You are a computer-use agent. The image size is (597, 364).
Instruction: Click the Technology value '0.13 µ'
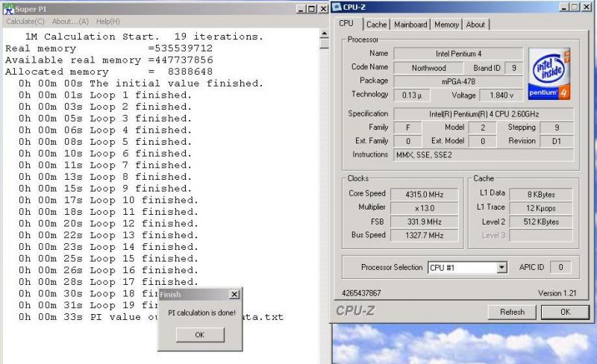coord(412,95)
